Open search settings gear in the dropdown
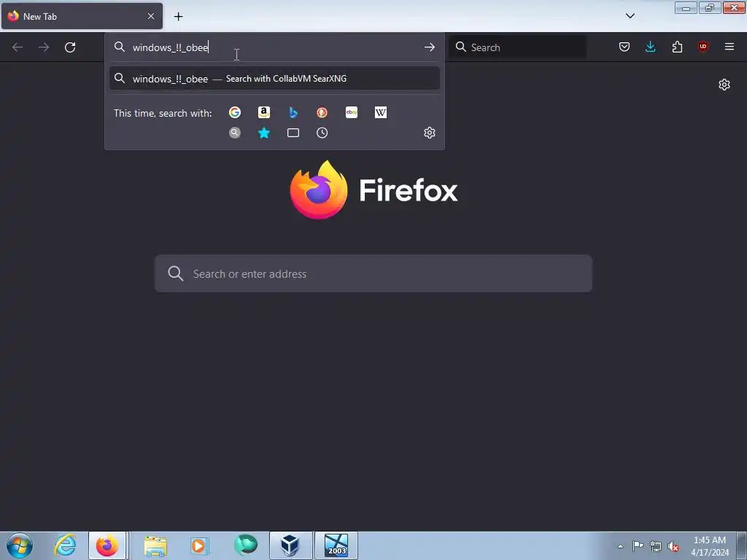The image size is (747, 560). pyautogui.click(x=429, y=133)
